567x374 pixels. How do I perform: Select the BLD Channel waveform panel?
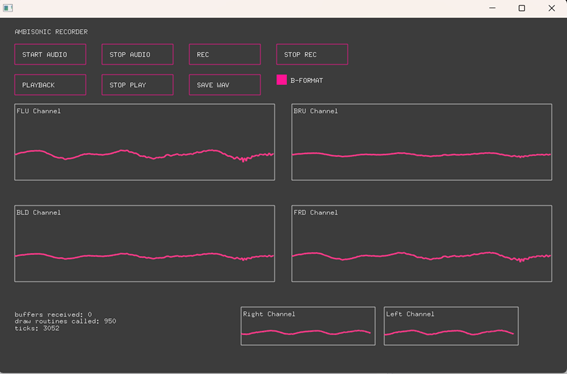[x=145, y=243]
